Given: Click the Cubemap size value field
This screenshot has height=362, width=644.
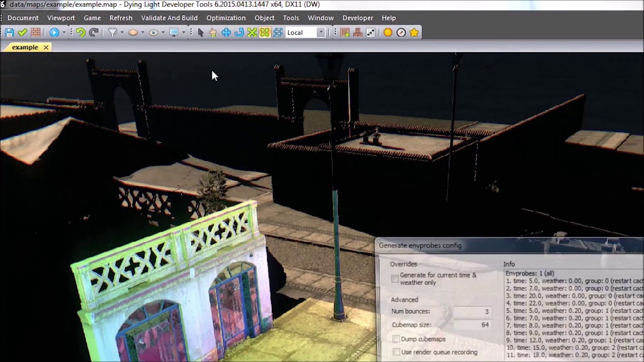Looking at the screenshot, I should tap(471, 325).
